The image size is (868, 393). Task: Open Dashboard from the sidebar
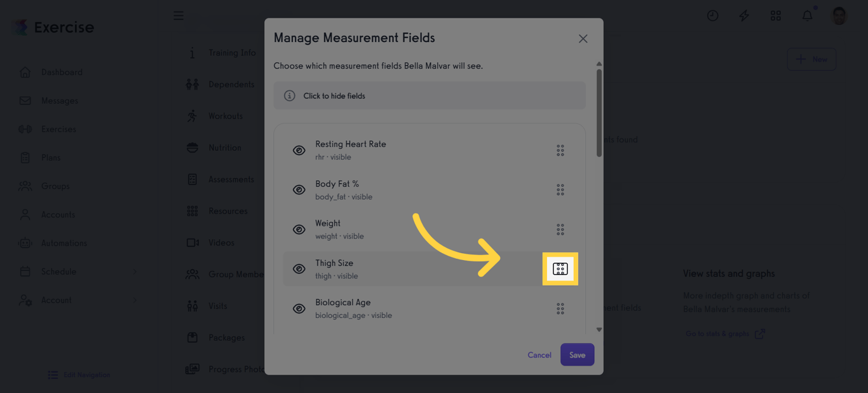coord(62,72)
